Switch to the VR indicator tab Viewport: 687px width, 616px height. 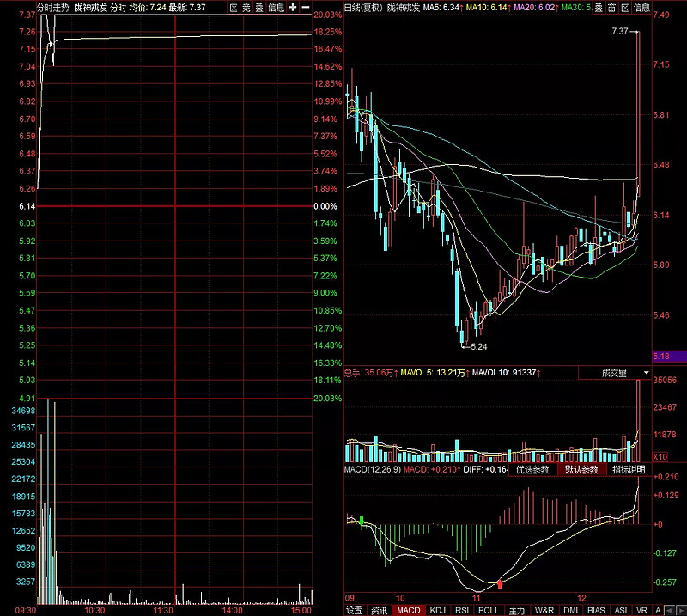click(x=641, y=610)
